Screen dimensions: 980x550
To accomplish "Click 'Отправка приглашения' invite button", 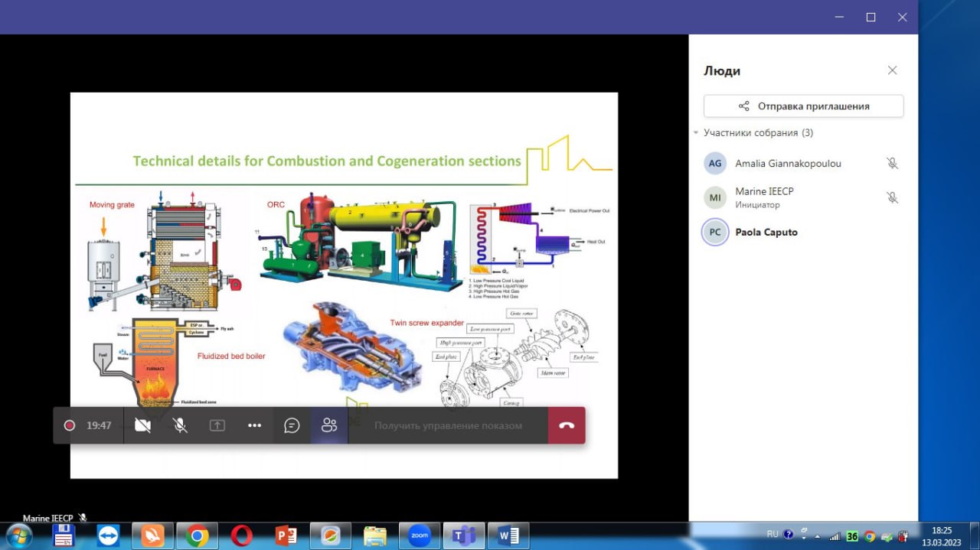I will pos(803,106).
